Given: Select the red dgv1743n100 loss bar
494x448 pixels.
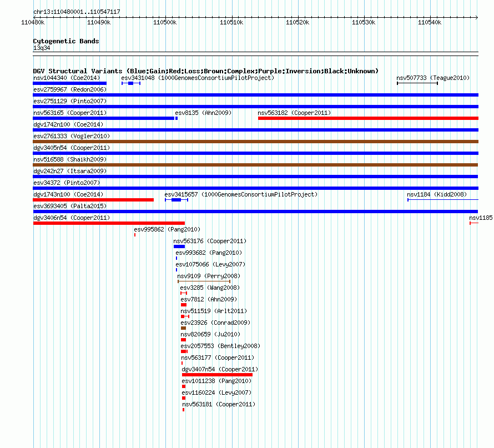Looking at the screenshot, I should click(93, 200).
